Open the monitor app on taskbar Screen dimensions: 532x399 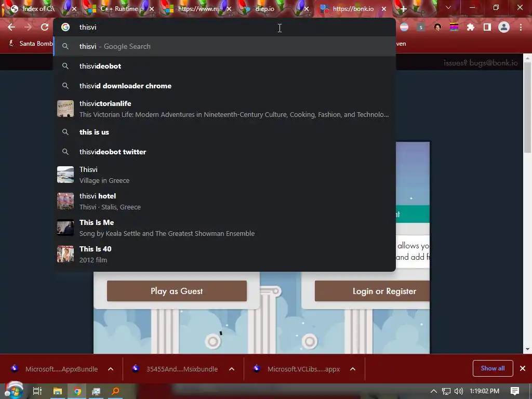coord(96,391)
